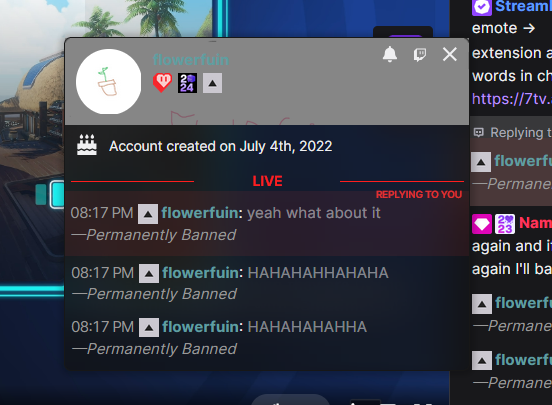Click triangle badge beside HAHAHAHHAHAHA message
This screenshot has height=405, width=552.
149,273
